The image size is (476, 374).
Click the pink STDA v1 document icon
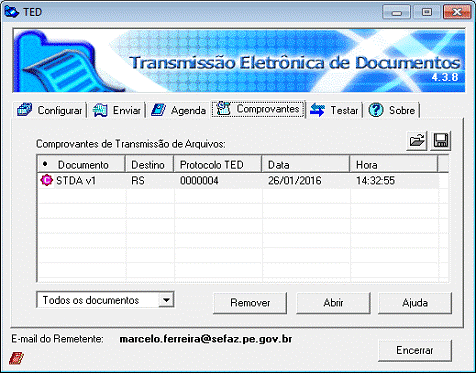(46, 180)
